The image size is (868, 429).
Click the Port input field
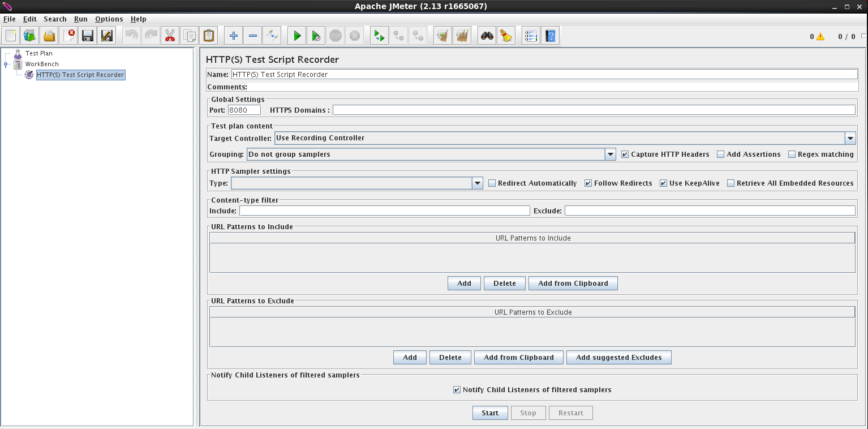(244, 110)
